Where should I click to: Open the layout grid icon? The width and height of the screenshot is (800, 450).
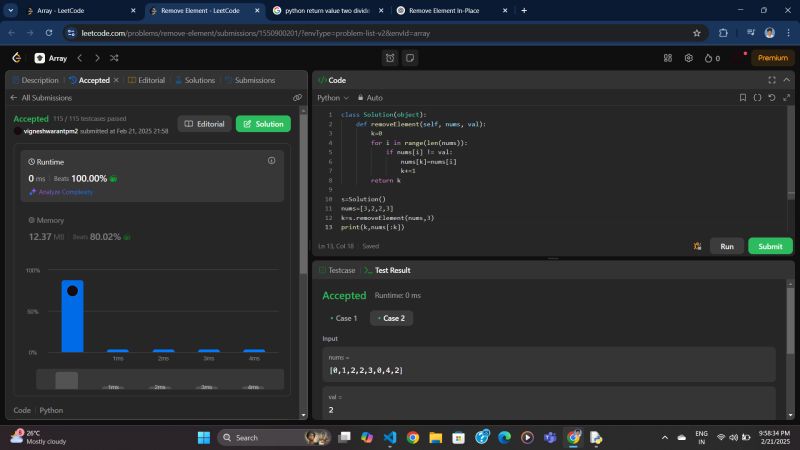pyautogui.click(x=668, y=58)
